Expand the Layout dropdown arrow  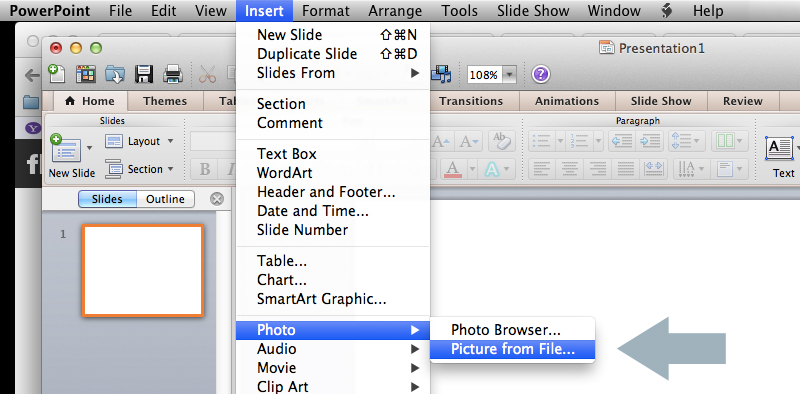pyautogui.click(x=170, y=141)
